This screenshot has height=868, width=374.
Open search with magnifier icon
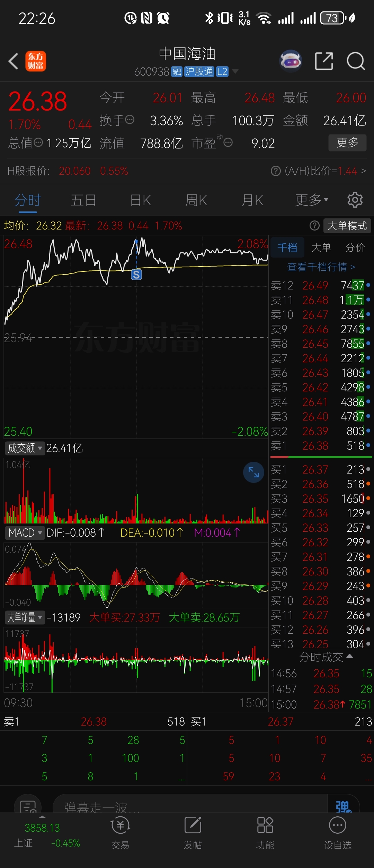click(356, 61)
